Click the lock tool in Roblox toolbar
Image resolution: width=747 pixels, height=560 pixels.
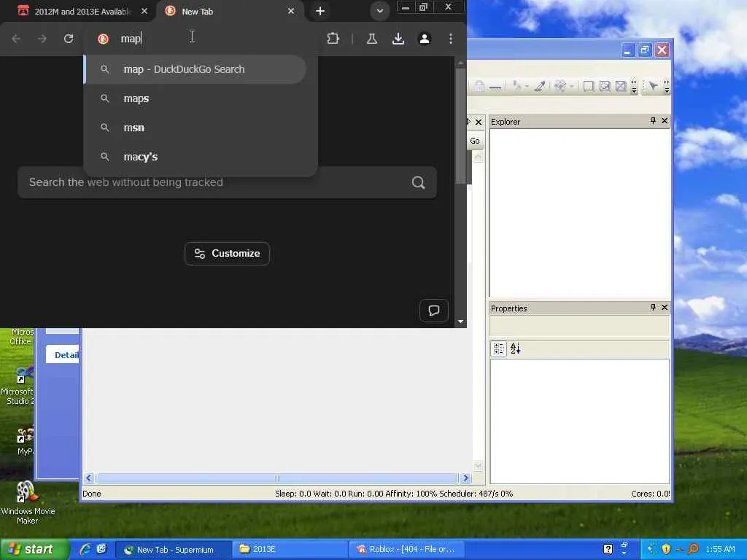click(479, 86)
